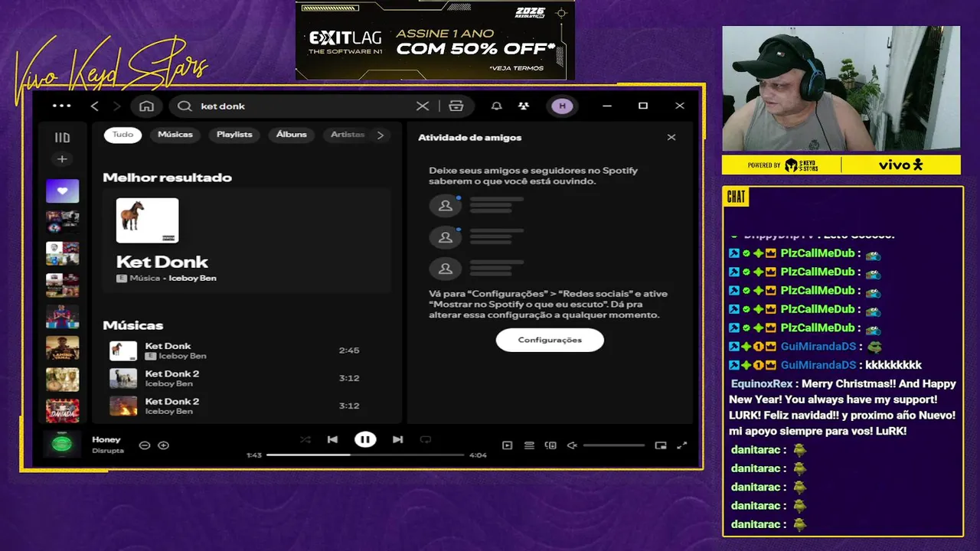Select the 'Playlists' filter chip
The height and width of the screenshot is (551, 980).
pyautogui.click(x=234, y=135)
